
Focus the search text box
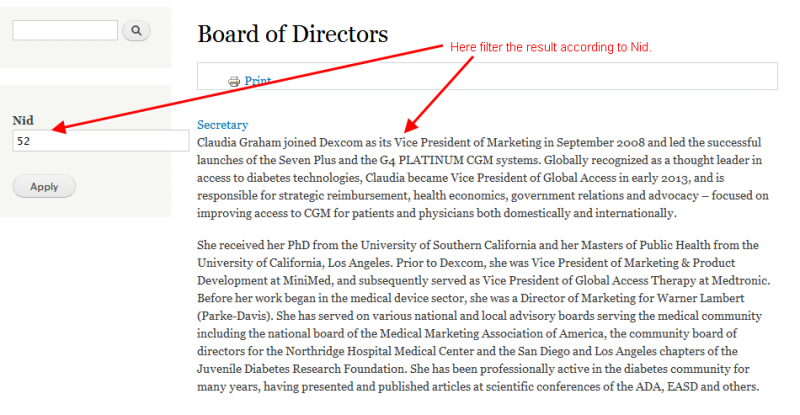[65, 31]
